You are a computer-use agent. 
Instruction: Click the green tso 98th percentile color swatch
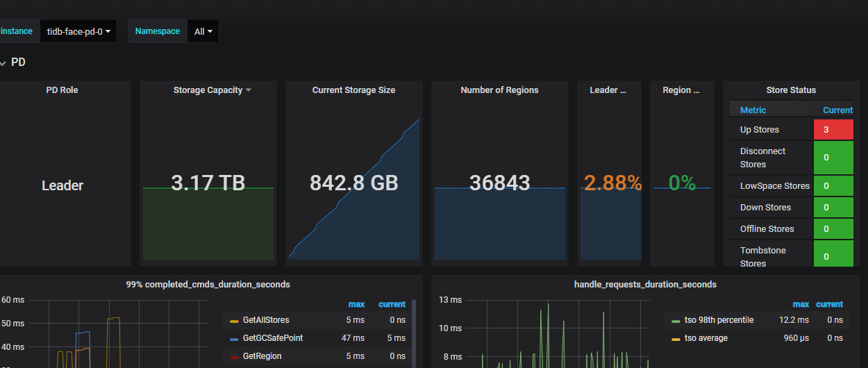pyautogui.click(x=676, y=321)
